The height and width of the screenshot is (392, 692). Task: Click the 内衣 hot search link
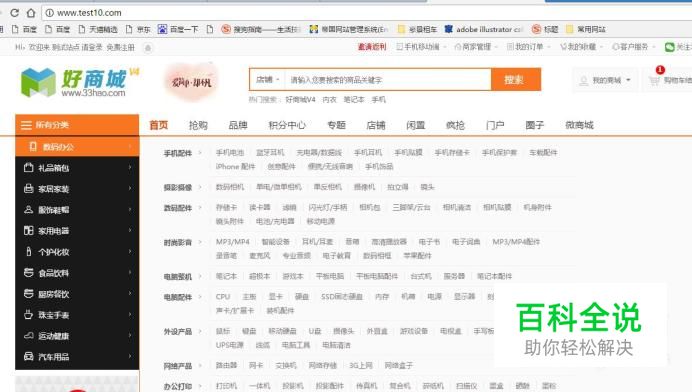329,100
